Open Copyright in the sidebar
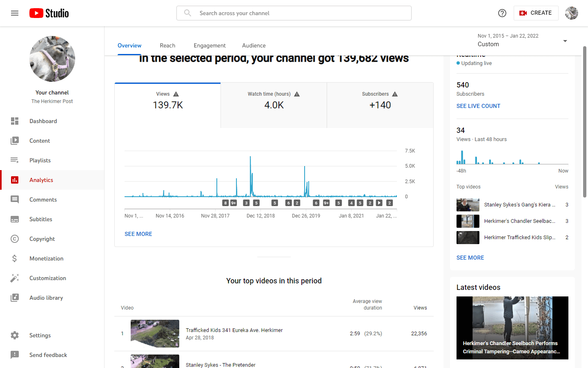Image resolution: width=588 pixels, height=368 pixels. pos(52,239)
